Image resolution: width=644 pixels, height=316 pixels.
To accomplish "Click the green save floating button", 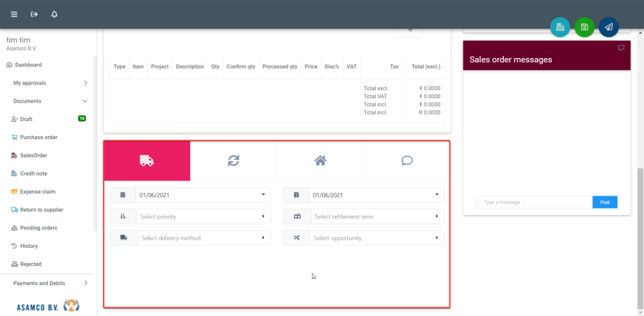I will (585, 27).
